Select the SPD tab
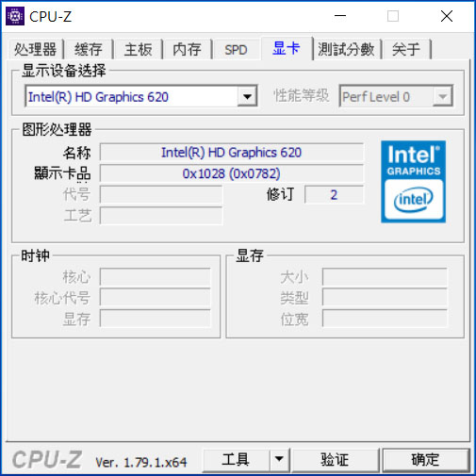 (x=237, y=49)
